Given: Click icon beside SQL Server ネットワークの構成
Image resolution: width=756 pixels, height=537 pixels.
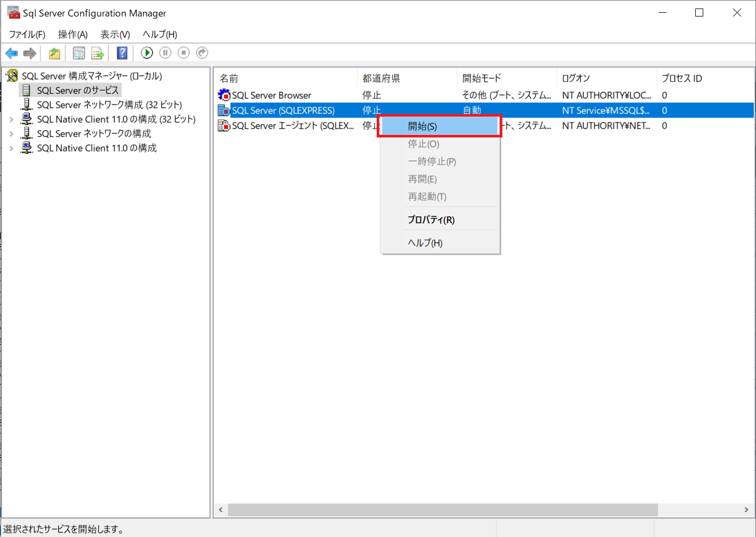Looking at the screenshot, I should click(x=26, y=133).
